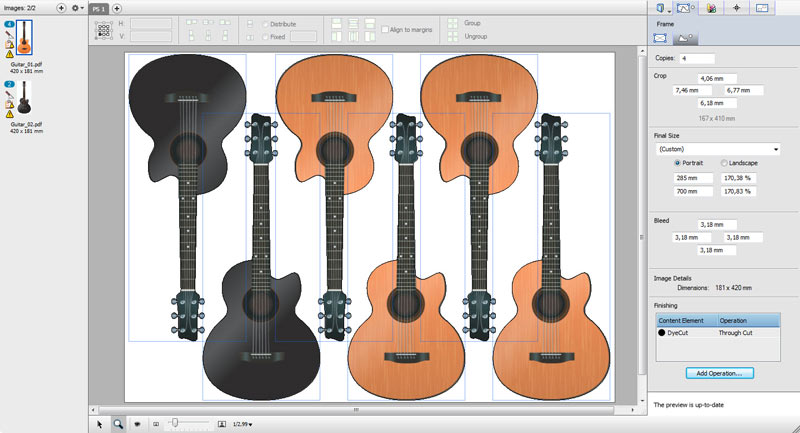Click the Copies input field

coord(697,58)
